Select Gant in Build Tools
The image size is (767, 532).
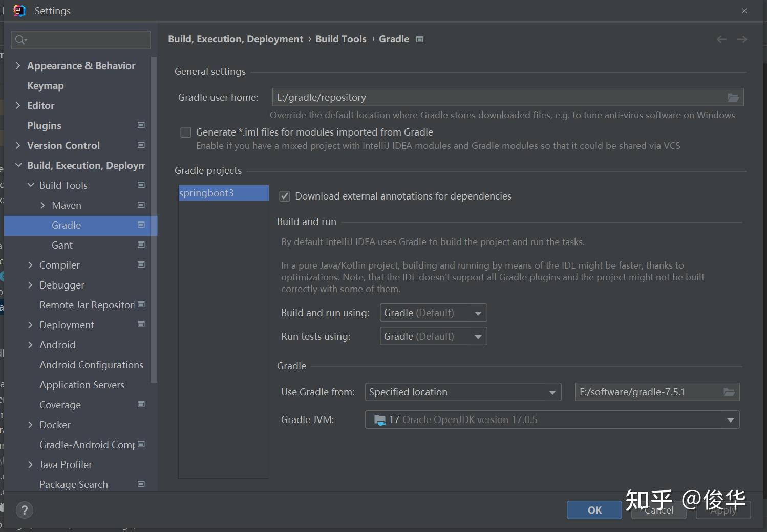(x=62, y=245)
